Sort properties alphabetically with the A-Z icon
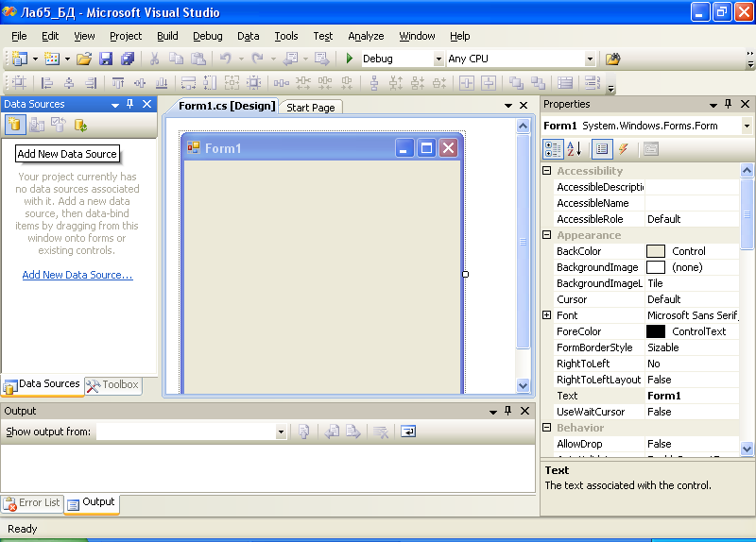 [575, 149]
